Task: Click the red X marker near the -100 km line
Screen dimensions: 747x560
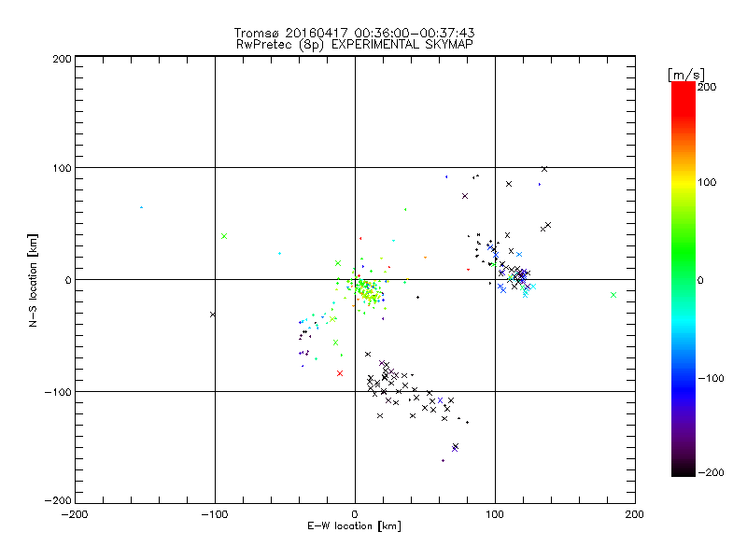Action: pos(340,373)
